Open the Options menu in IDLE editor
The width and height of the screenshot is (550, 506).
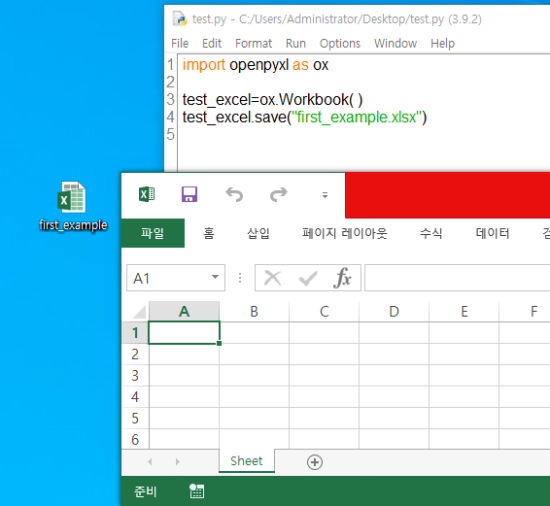(x=340, y=43)
